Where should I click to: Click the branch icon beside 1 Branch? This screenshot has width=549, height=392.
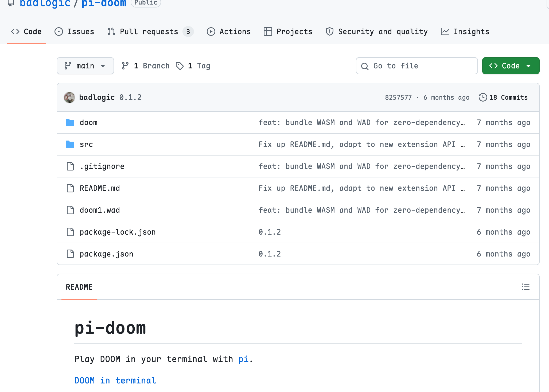point(125,66)
